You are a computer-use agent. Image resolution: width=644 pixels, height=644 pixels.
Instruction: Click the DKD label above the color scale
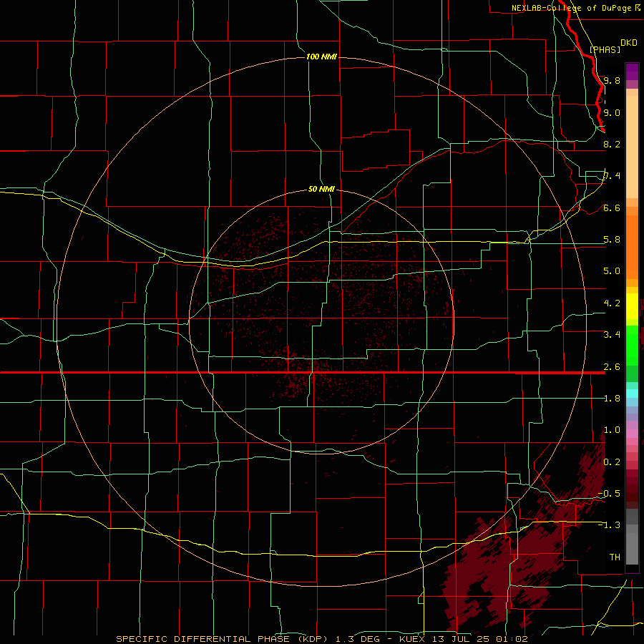[629, 43]
